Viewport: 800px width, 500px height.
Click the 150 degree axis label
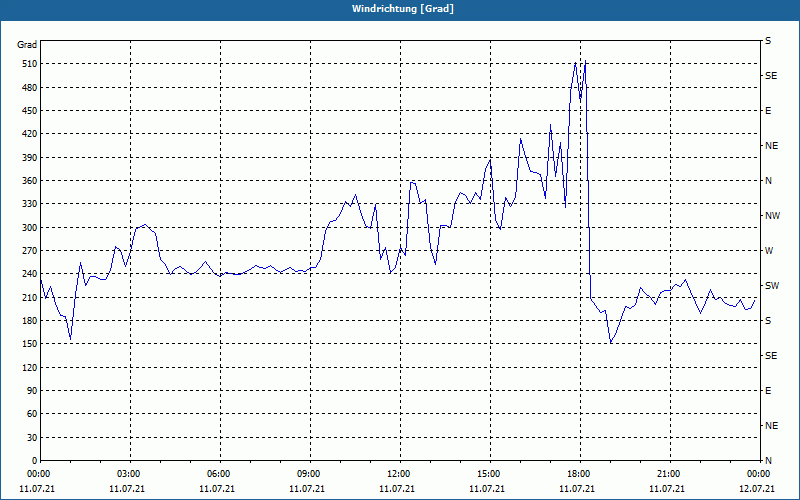pyautogui.click(x=31, y=344)
